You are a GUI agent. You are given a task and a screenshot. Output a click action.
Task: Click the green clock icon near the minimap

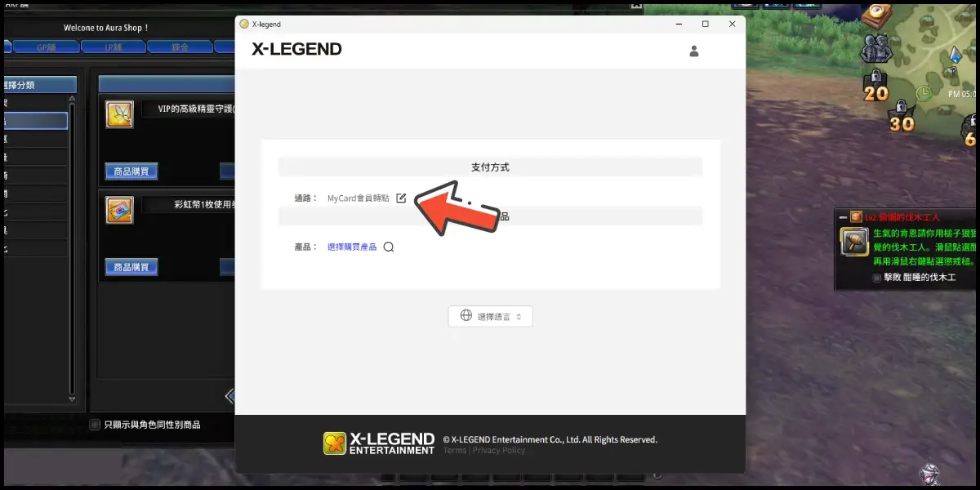pyautogui.click(x=924, y=93)
